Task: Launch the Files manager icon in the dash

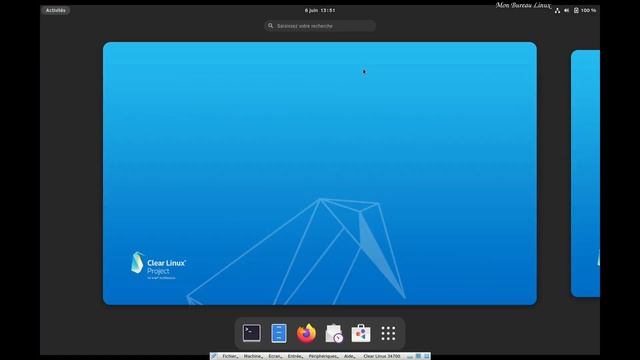Action: click(x=279, y=333)
